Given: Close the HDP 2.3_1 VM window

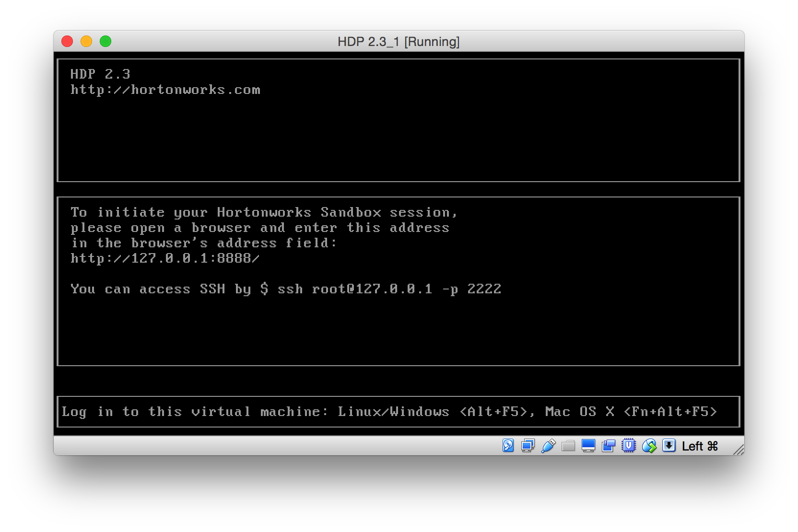Looking at the screenshot, I should (x=67, y=42).
